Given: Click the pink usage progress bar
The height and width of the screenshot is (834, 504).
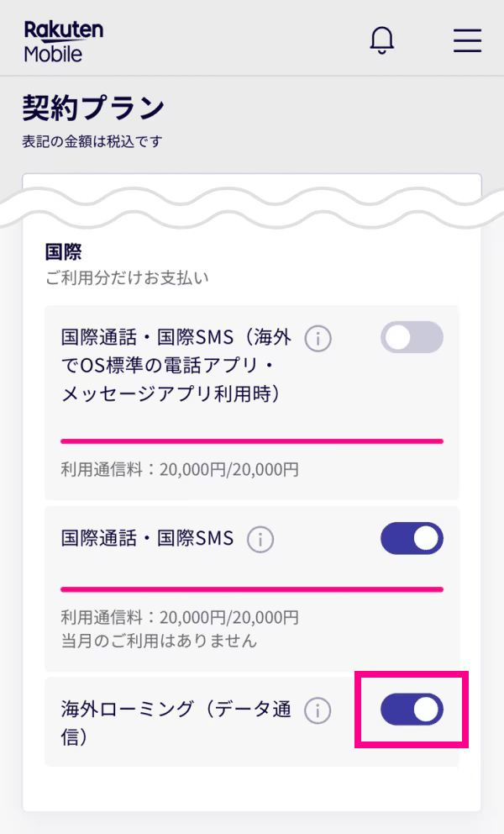Looking at the screenshot, I should click(x=252, y=440).
